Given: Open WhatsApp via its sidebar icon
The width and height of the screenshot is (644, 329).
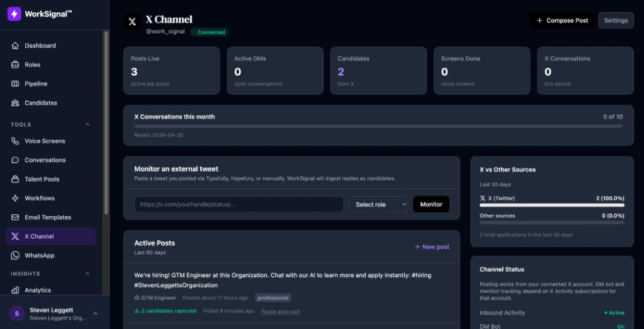Looking at the screenshot, I should click(15, 255).
